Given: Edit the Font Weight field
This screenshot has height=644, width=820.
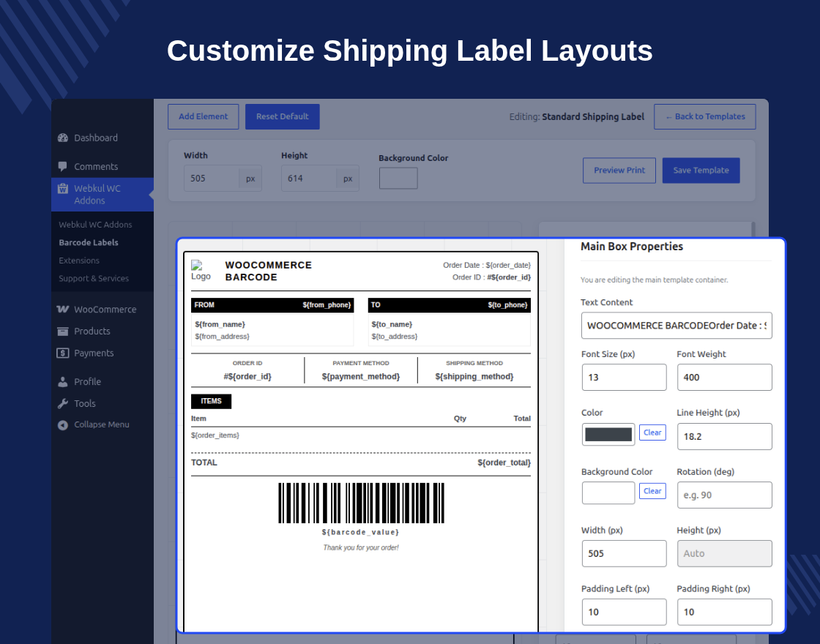Looking at the screenshot, I should pyautogui.click(x=724, y=378).
